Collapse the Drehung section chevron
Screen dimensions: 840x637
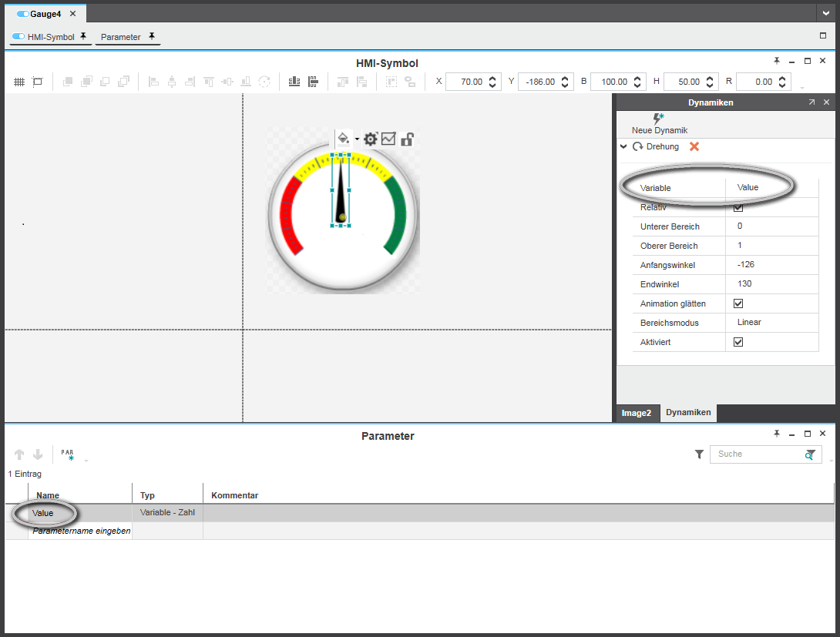click(x=623, y=146)
